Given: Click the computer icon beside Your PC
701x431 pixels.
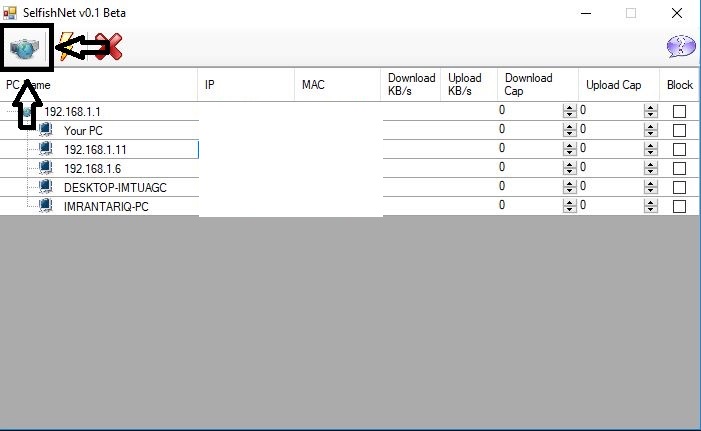Looking at the screenshot, I should point(46,130).
